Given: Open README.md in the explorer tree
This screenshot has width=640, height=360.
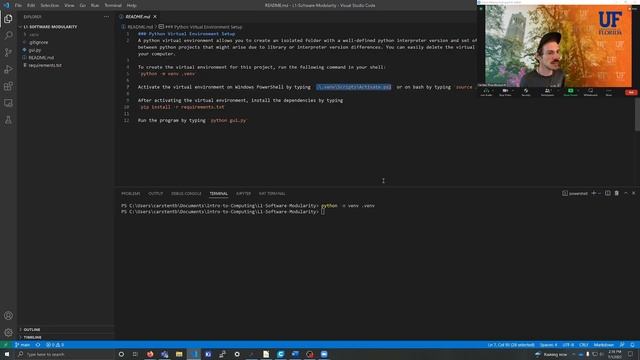Looking at the screenshot, I should coord(41,58).
